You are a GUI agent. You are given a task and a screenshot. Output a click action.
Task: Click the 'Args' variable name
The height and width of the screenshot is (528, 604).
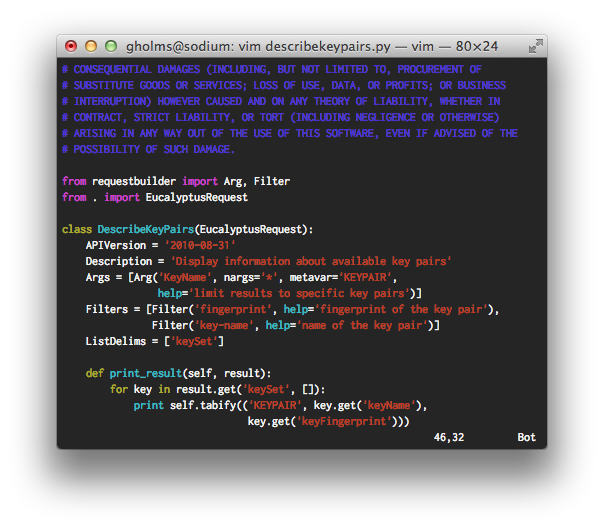coord(98,278)
